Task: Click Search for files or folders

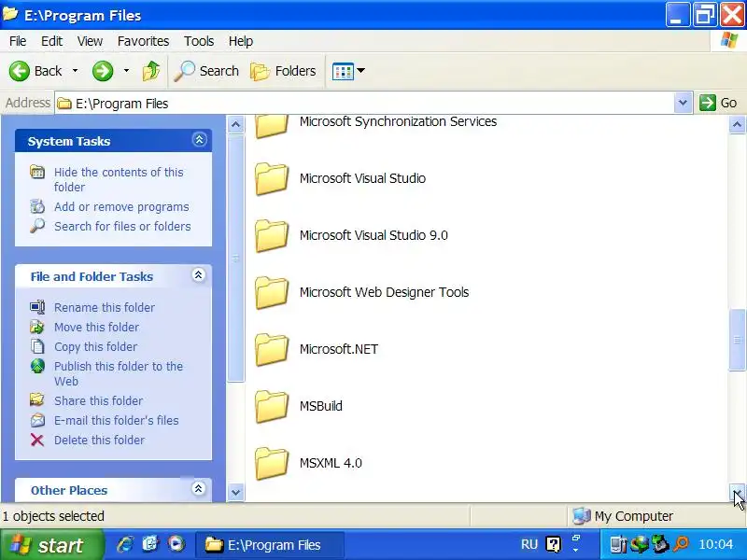Action: coord(122,227)
